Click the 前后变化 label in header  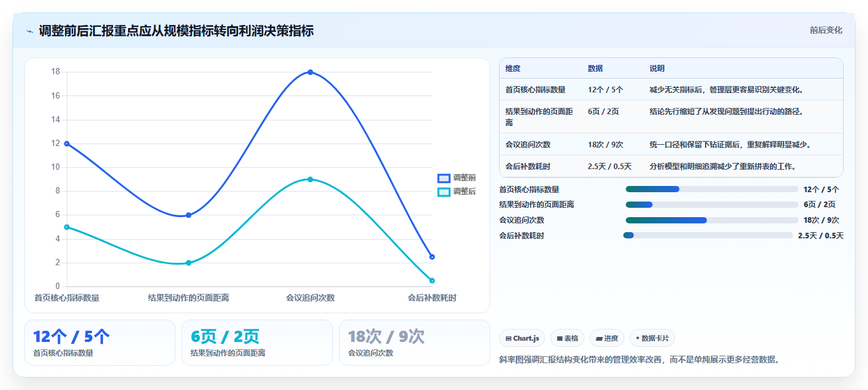pos(826,30)
